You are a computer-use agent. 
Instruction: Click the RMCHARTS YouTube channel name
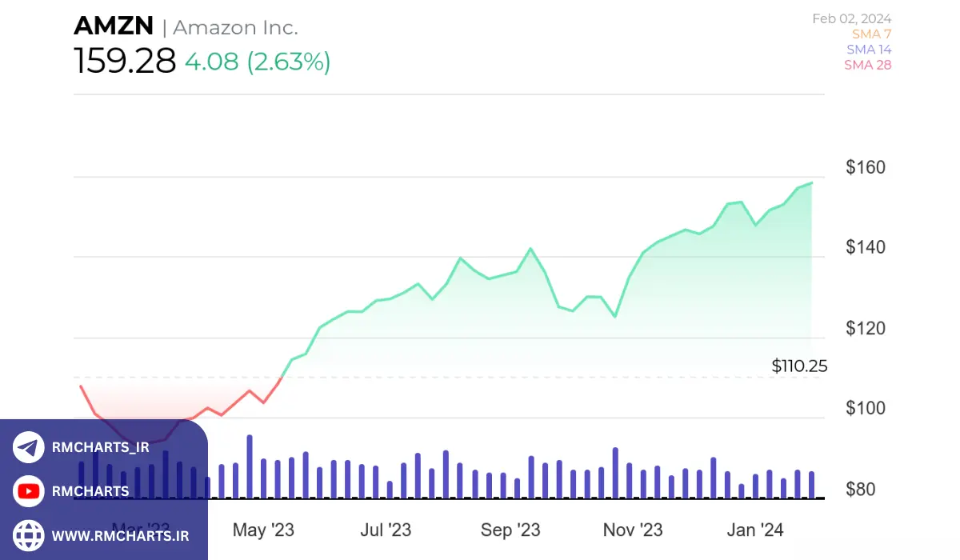point(90,491)
